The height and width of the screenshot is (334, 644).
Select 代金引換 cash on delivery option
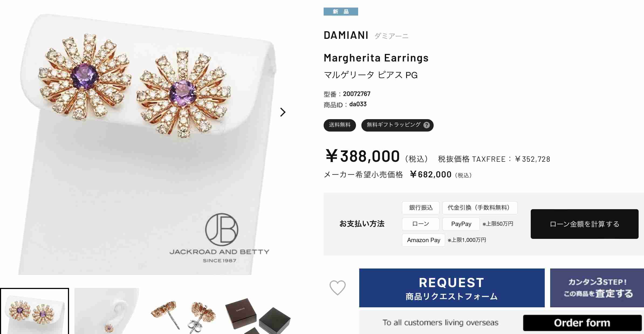click(480, 208)
